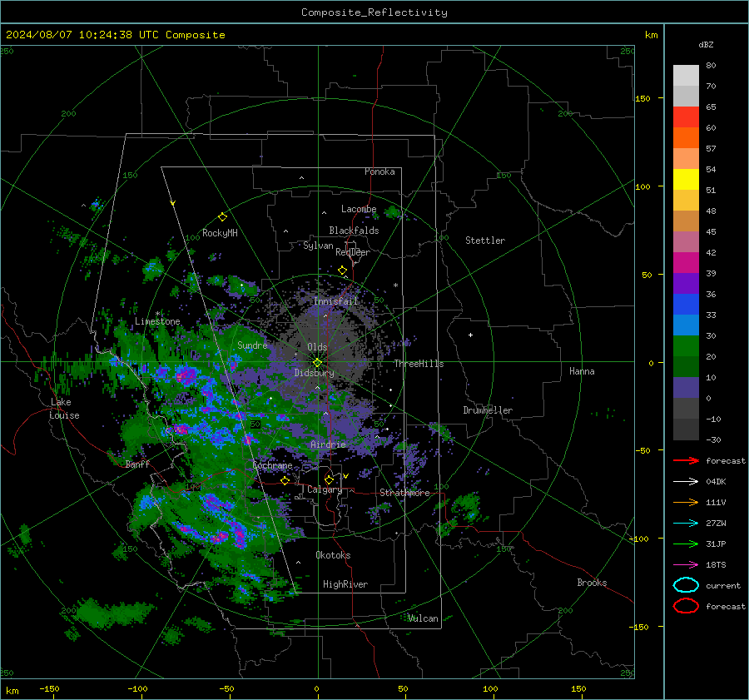The width and height of the screenshot is (749, 700).
Task: Click the Innisfail town label
Action: (335, 301)
